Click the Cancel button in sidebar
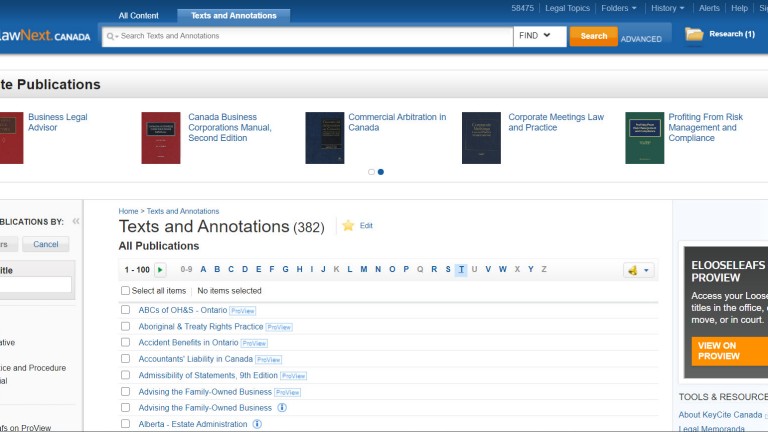The width and height of the screenshot is (768, 432). tap(46, 244)
